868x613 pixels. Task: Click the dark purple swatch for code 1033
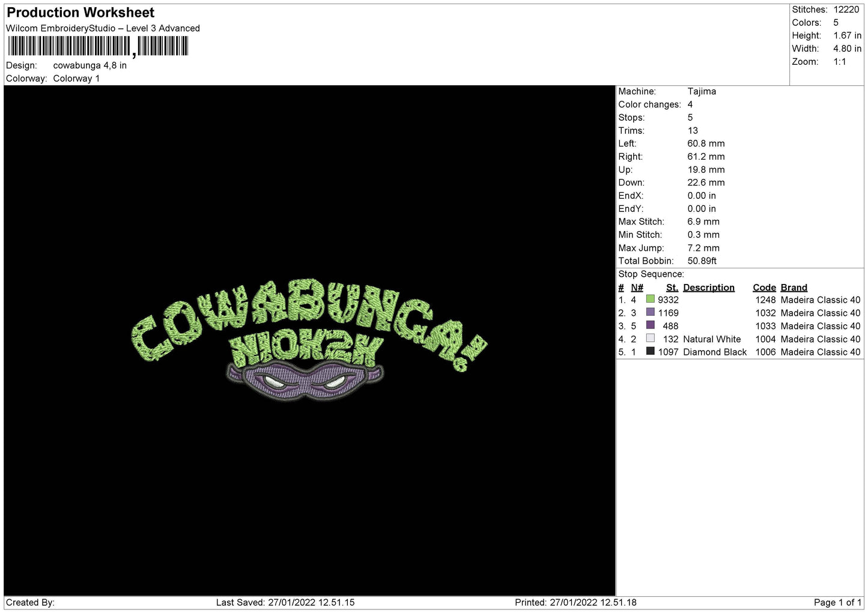(x=650, y=325)
